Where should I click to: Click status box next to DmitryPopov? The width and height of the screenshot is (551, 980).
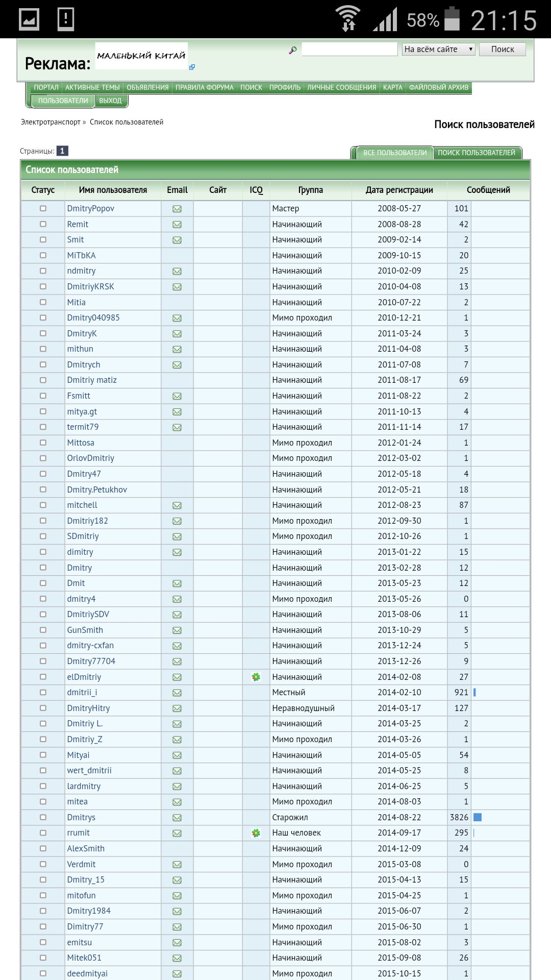point(43,208)
